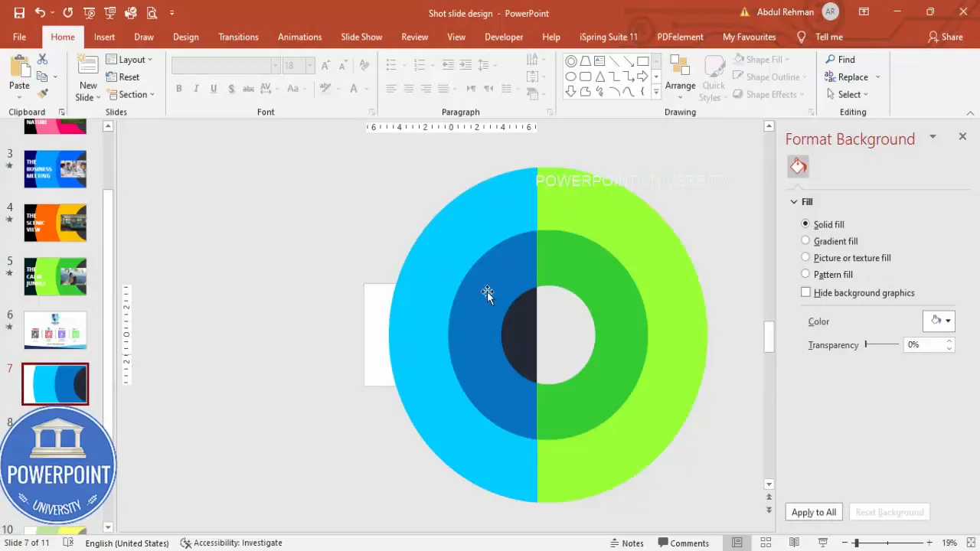Click Find in Editing group
This screenshot has width=980, height=551.
tap(840, 59)
